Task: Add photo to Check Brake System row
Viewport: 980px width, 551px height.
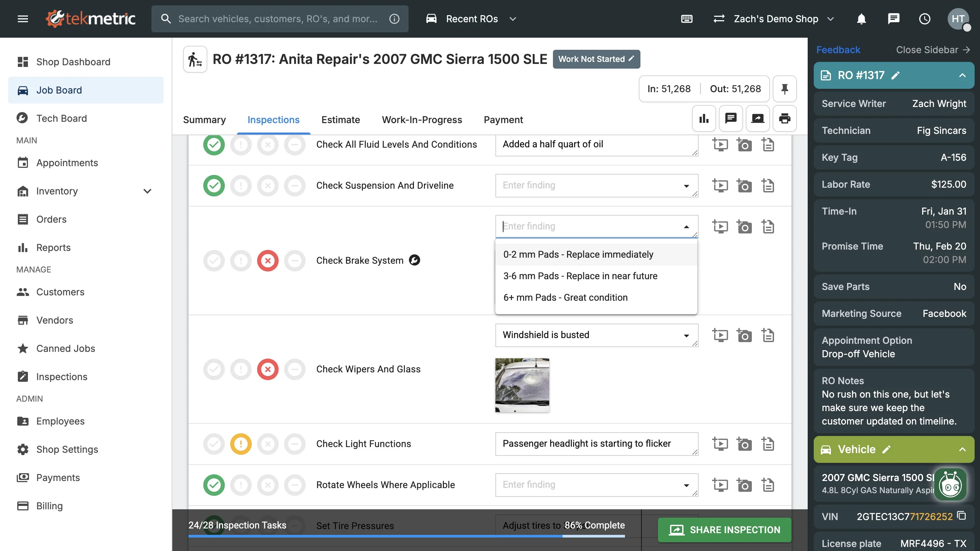Action: pyautogui.click(x=744, y=227)
